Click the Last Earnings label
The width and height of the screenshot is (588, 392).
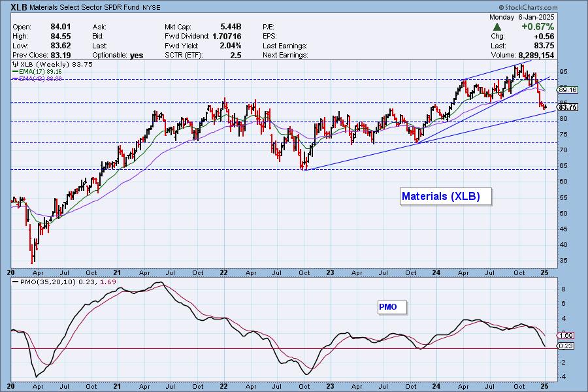tap(285, 46)
